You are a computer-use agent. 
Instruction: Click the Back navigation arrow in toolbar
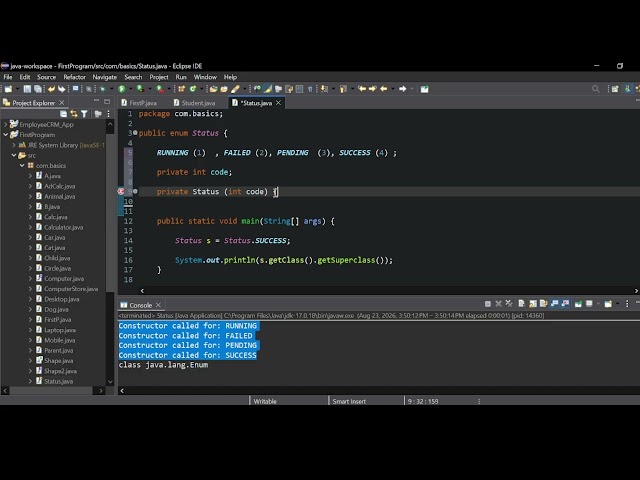pos(384,89)
